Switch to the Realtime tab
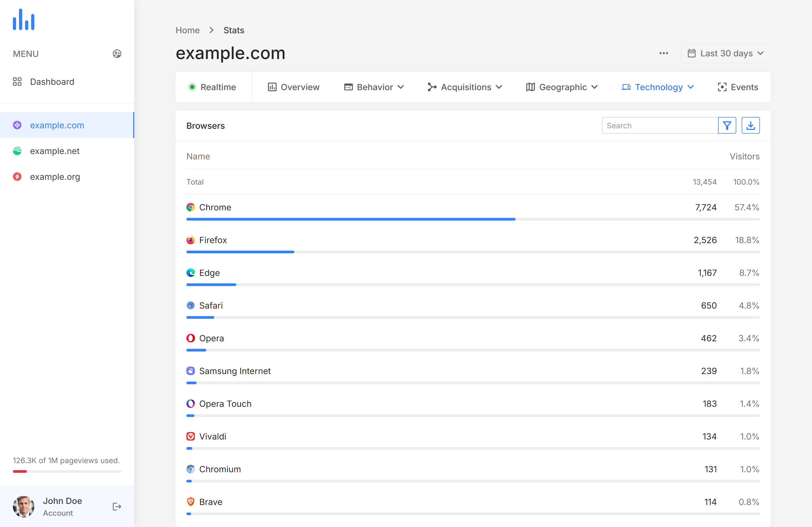Image resolution: width=812 pixels, height=527 pixels. tap(213, 87)
